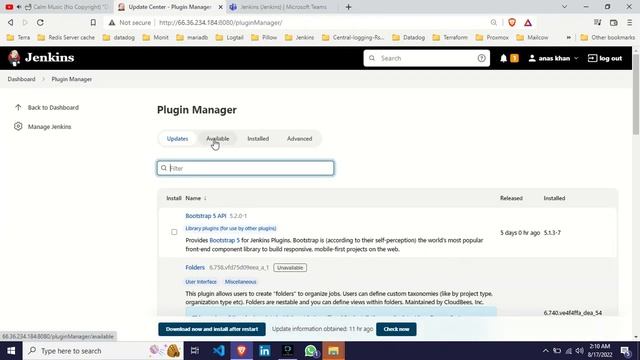Open the Terraform bookmark folder
Screen dimensions: 640x360
450,38
